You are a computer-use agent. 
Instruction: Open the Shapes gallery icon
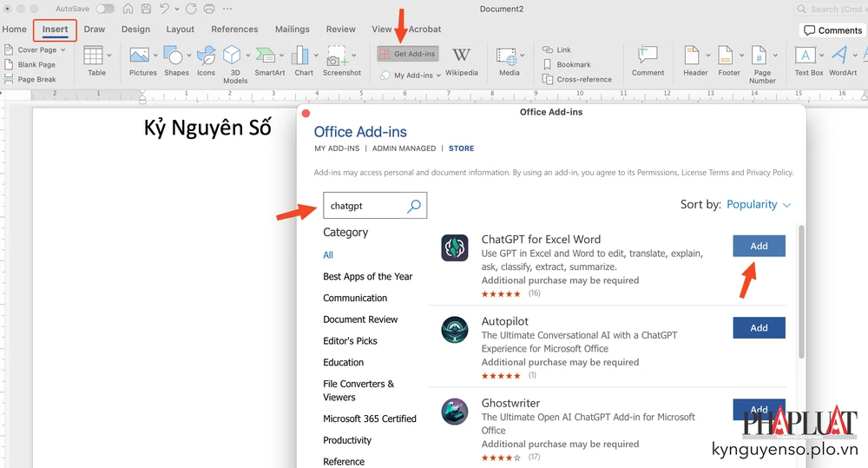coord(174,56)
